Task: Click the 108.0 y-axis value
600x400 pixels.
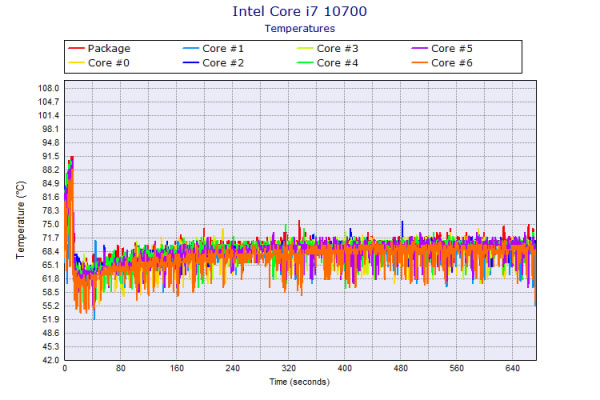Action: click(49, 88)
